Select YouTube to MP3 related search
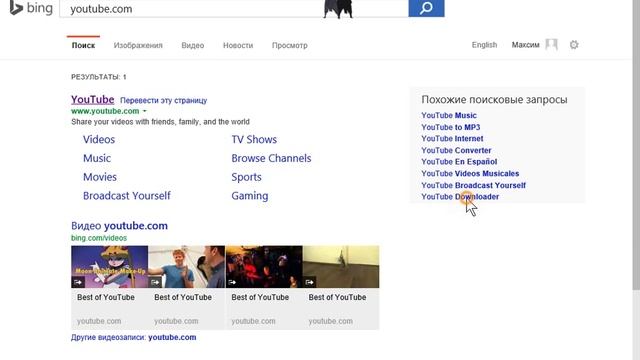640x360 pixels. click(451, 127)
